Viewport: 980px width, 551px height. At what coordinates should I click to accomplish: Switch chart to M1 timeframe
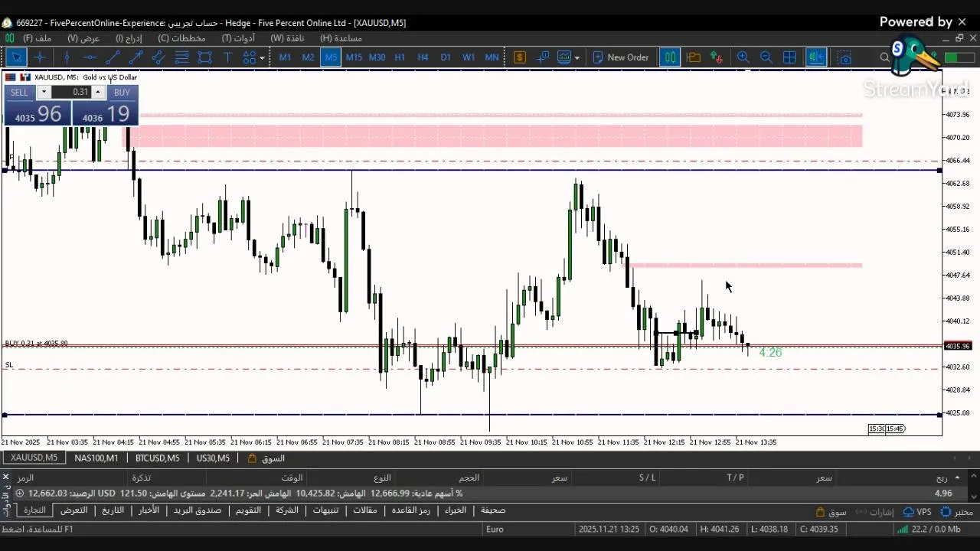click(x=285, y=57)
